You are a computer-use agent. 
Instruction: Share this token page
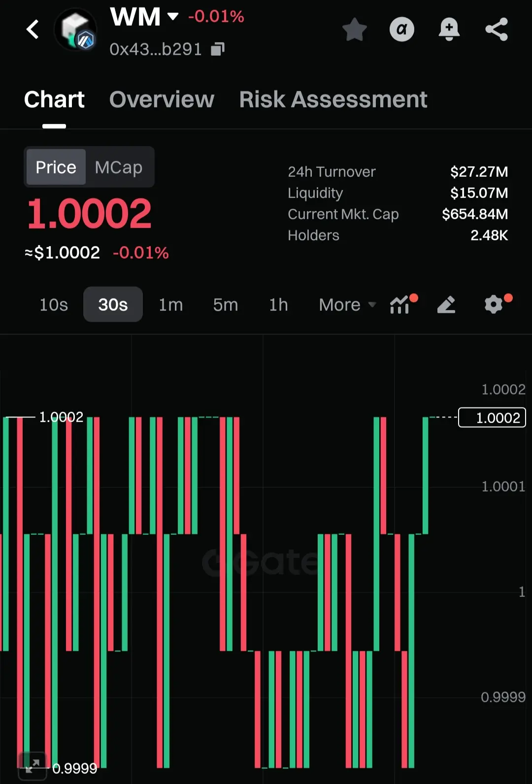point(497,30)
